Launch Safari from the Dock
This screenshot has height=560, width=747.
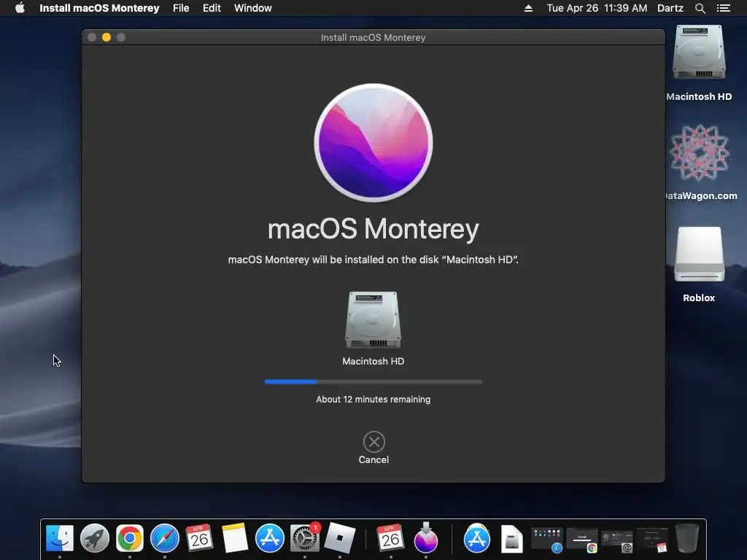pos(165,539)
